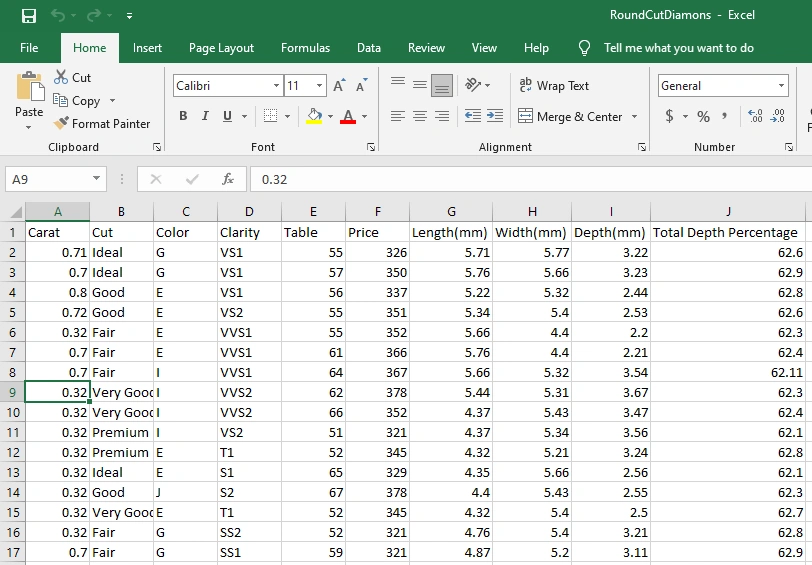This screenshot has width=812, height=565.
Task: Activate the Format Painter
Action: 102,123
